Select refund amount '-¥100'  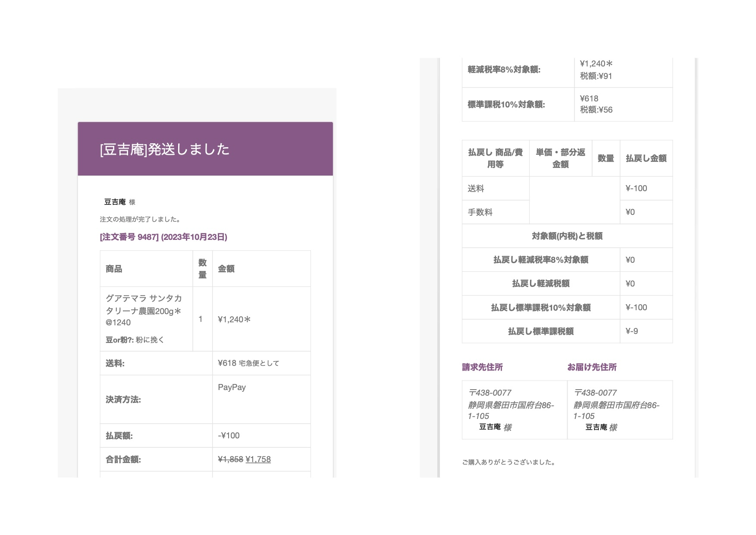(x=229, y=435)
